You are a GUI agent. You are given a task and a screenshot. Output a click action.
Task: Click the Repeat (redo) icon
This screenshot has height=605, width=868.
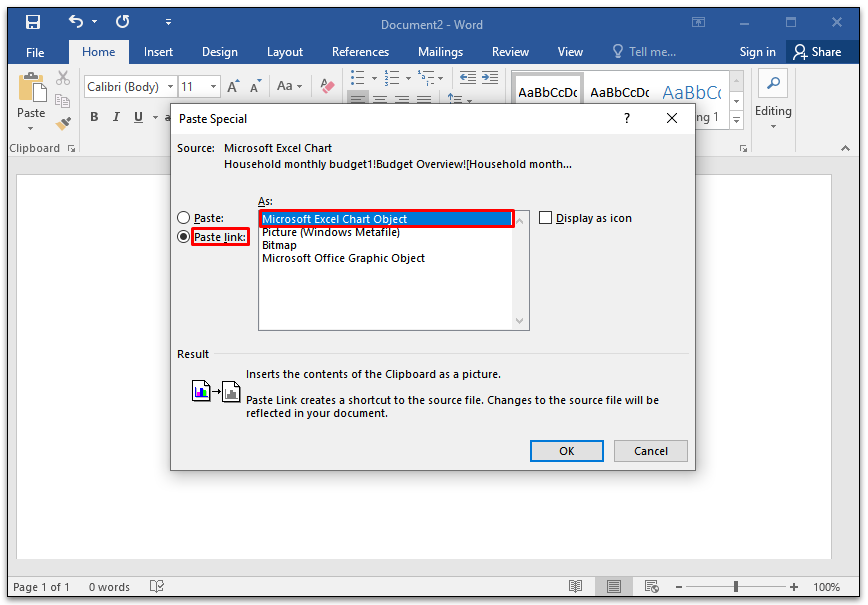pos(122,22)
